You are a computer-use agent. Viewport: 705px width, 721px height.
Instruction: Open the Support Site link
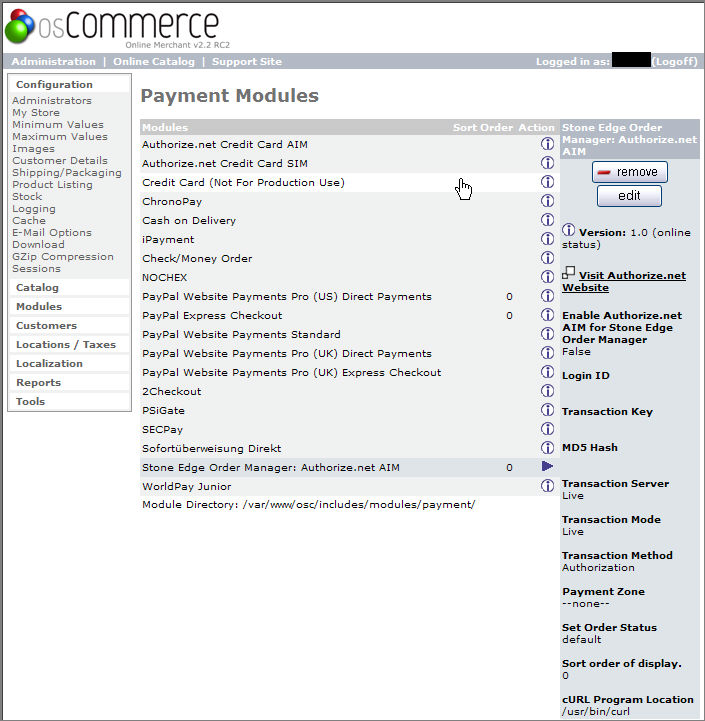(247, 62)
